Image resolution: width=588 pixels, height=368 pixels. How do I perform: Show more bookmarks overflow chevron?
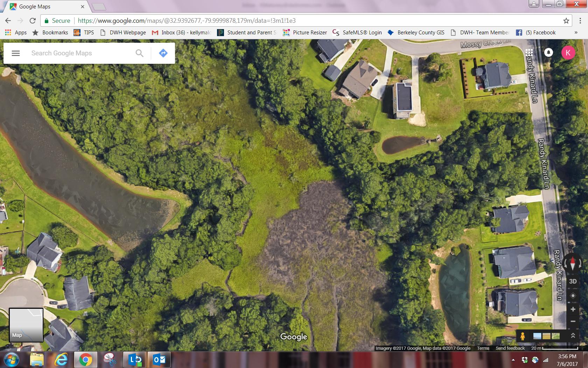(x=576, y=33)
